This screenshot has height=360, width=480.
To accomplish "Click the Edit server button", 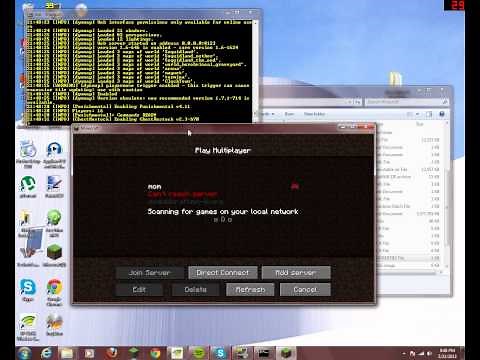I will point(139,290).
